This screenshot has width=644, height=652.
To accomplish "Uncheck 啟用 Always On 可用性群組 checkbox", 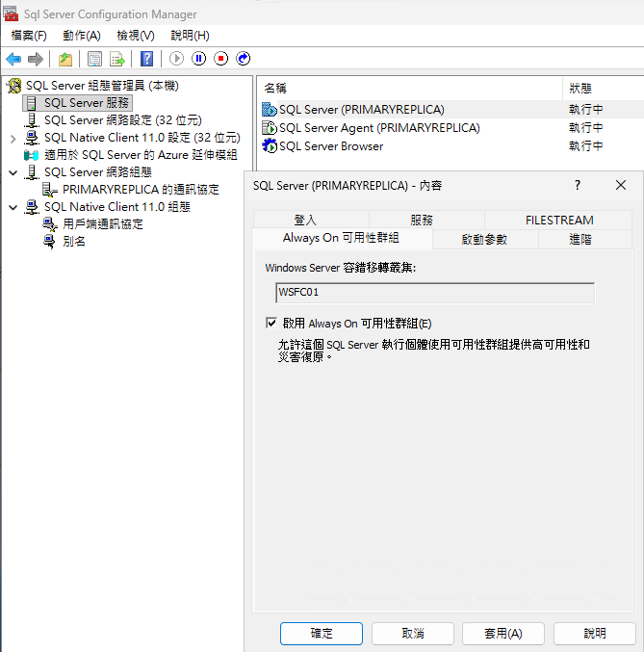I will (x=271, y=323).
